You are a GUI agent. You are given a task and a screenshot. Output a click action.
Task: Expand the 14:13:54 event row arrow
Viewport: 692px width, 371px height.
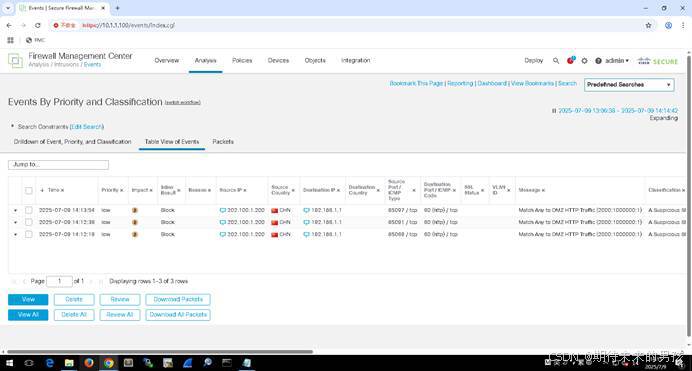click(15, 210)
